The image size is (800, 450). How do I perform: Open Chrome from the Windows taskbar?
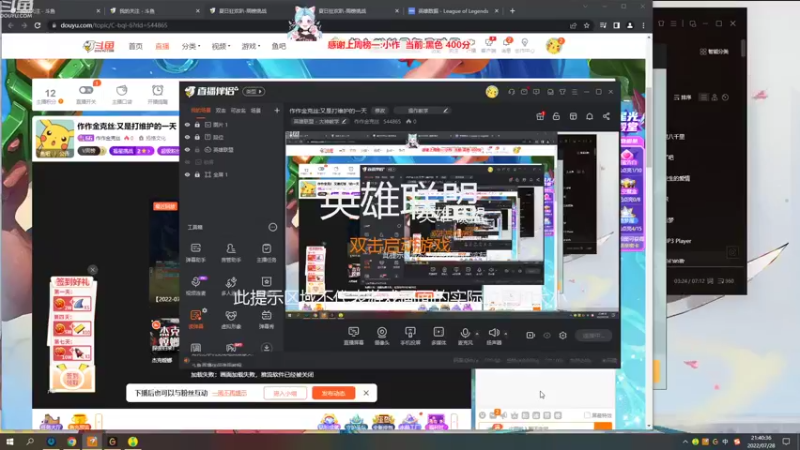pyautogui.click(x=71, y=441)
